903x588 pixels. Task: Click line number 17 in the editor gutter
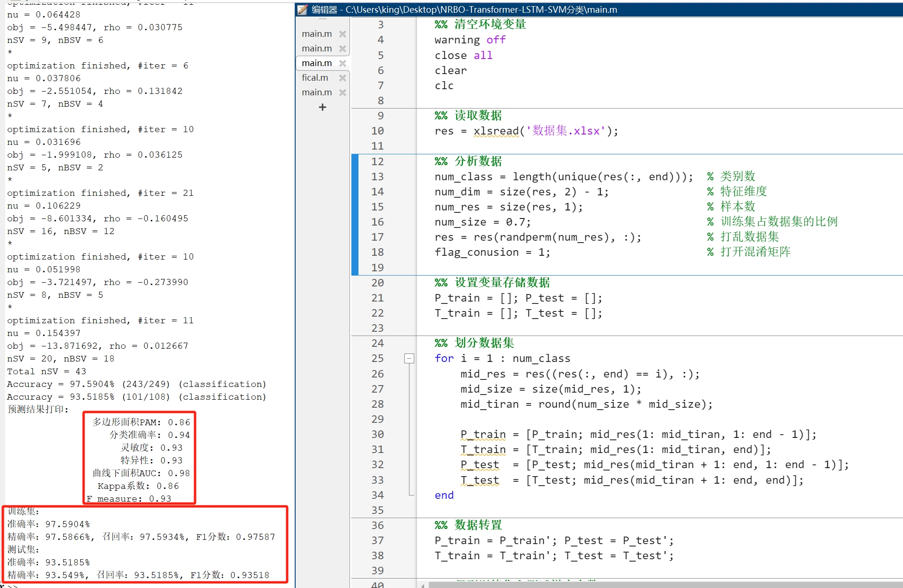[x=377, y=237]
